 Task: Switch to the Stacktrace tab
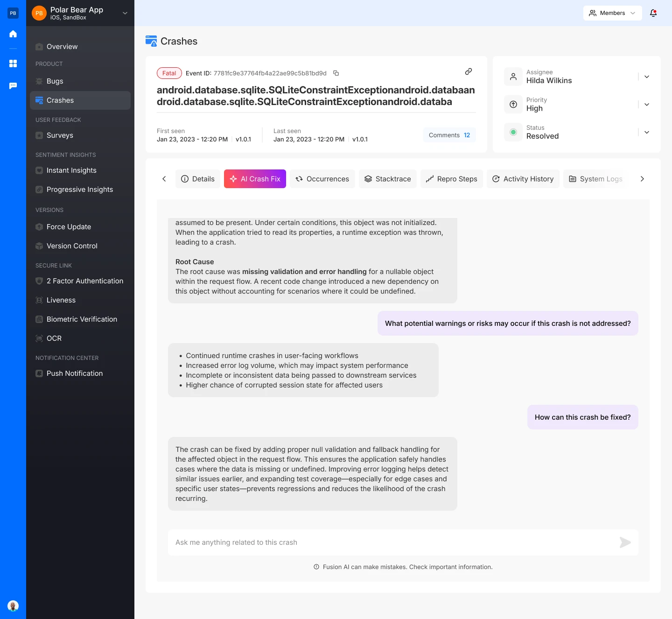(388, 179)
